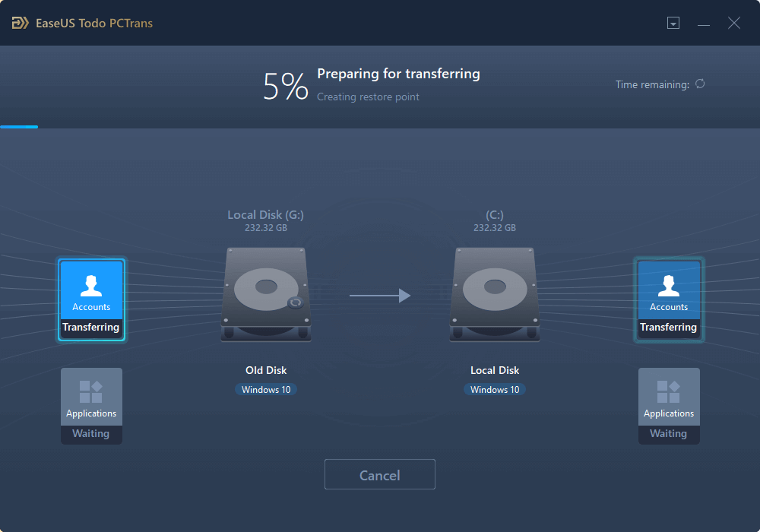Click the 'Time remaining:' label
Image resolution: width=760 pixels, height=532 pixels.
pos(652,85)
